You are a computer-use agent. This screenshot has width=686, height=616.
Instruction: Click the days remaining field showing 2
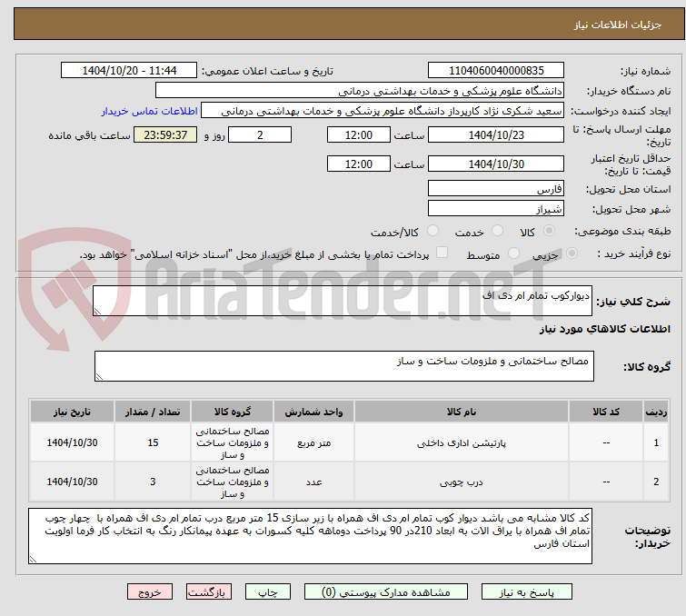point(260,134)
